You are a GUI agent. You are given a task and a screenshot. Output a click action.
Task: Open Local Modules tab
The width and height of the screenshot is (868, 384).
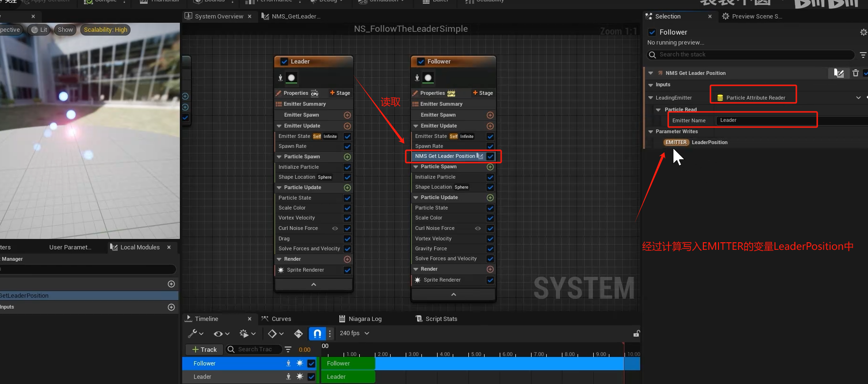[x=140, y=247]
